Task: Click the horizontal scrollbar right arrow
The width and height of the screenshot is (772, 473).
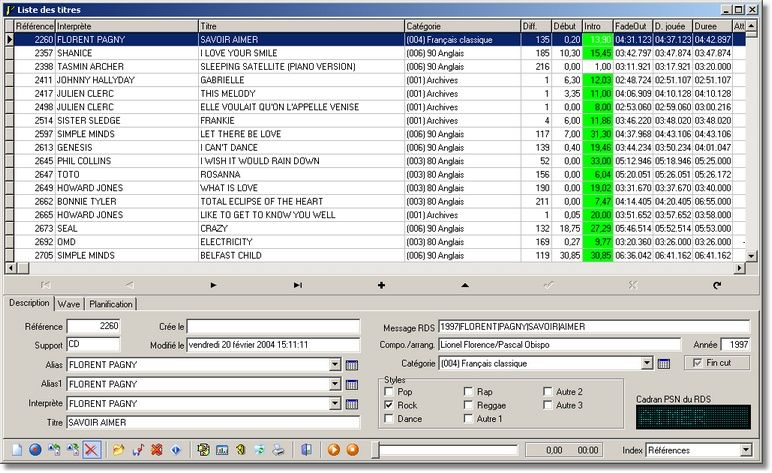Action: point(740,268)
